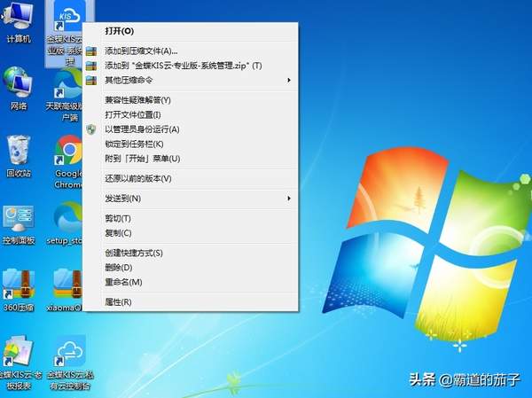Click the 天联高级版客户端 shortcut icon
This screenshot has width=532, height=398.
click(68, 83)
